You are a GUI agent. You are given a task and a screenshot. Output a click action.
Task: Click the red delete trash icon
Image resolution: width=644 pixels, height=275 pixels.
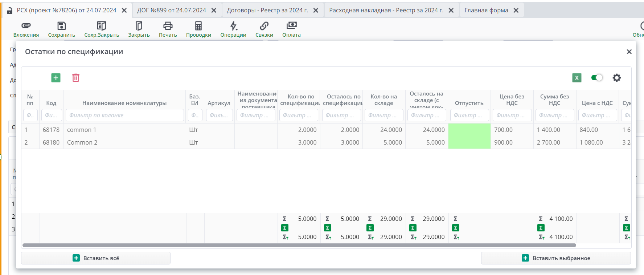[x=76, y=78]
